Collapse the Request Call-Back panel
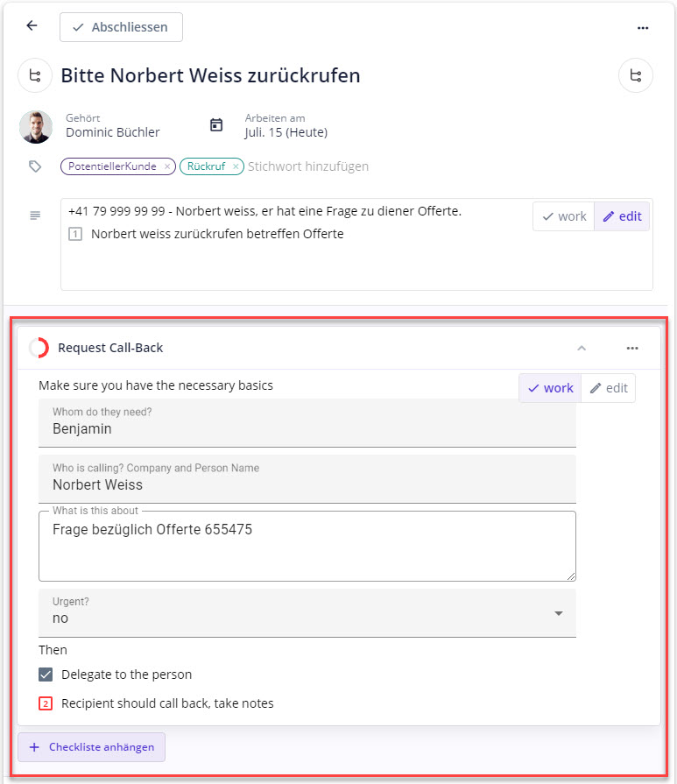Image resolution: width=677 pixels, height=784 pixels. point(582,348)
